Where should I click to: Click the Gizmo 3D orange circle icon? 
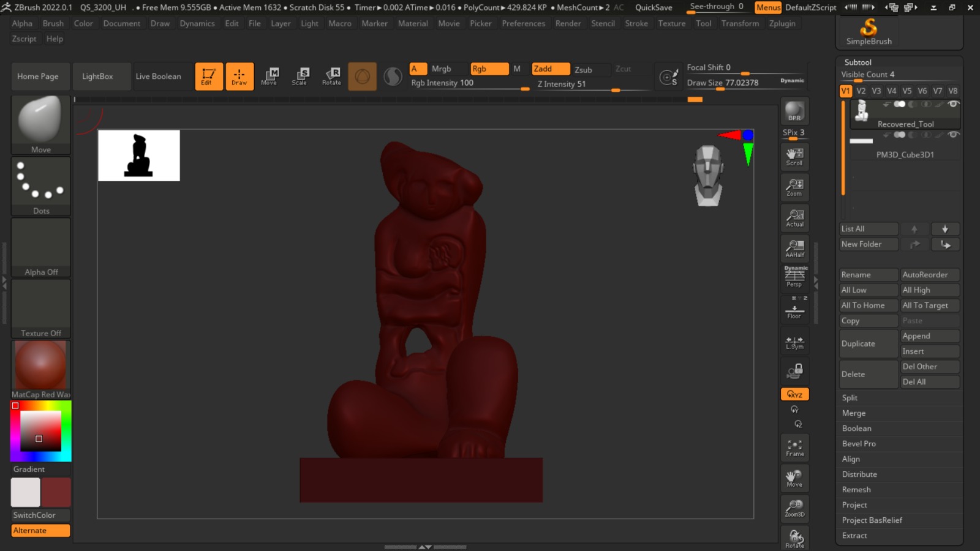pyautogui.click(x=363, y=77)
